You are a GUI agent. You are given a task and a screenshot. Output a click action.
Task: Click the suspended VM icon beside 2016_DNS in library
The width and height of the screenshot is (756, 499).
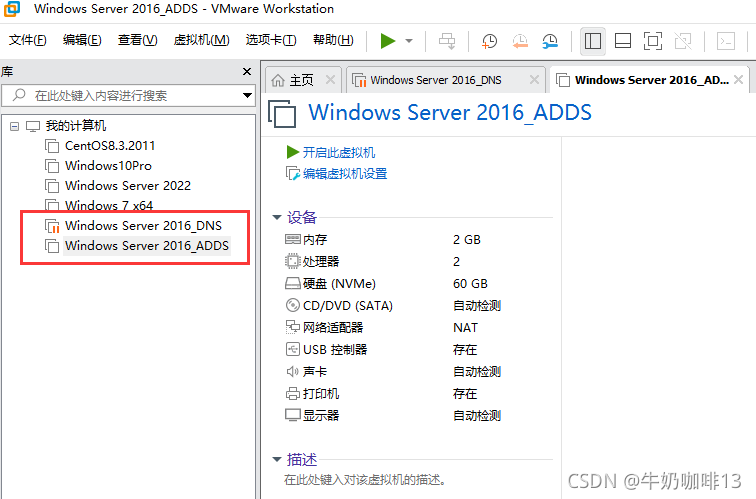52,226
